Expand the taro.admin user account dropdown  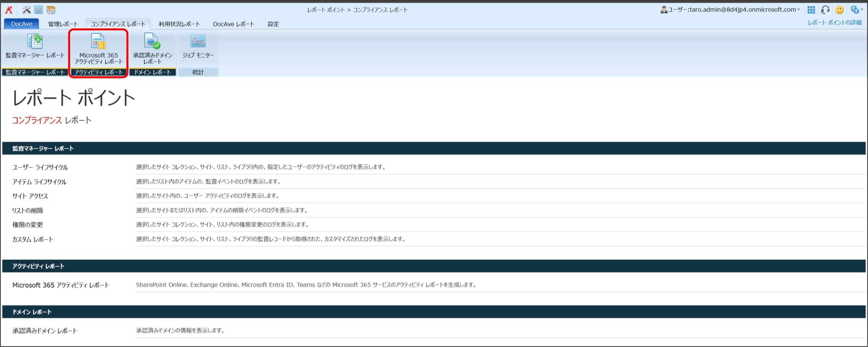pos(798,10)
